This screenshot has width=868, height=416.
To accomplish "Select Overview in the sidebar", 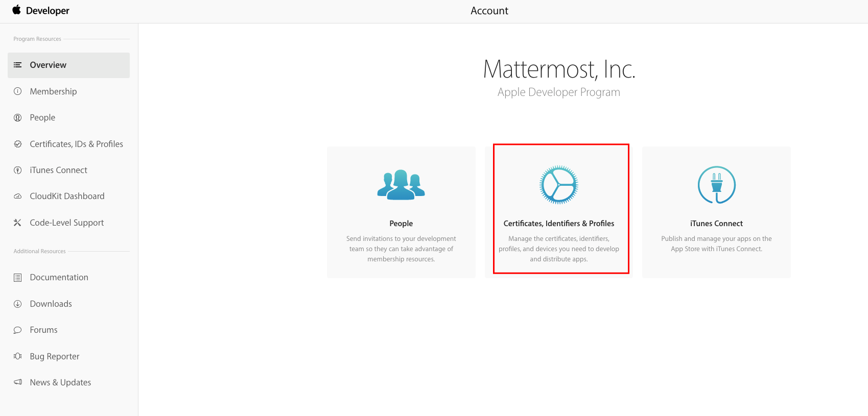I will (x=48, y=65).
